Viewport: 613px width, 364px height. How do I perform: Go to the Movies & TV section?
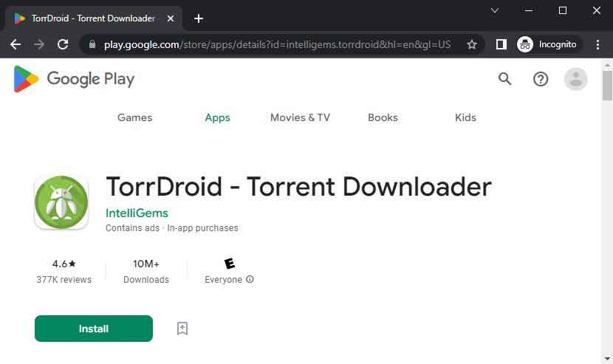tap(301, 117)
